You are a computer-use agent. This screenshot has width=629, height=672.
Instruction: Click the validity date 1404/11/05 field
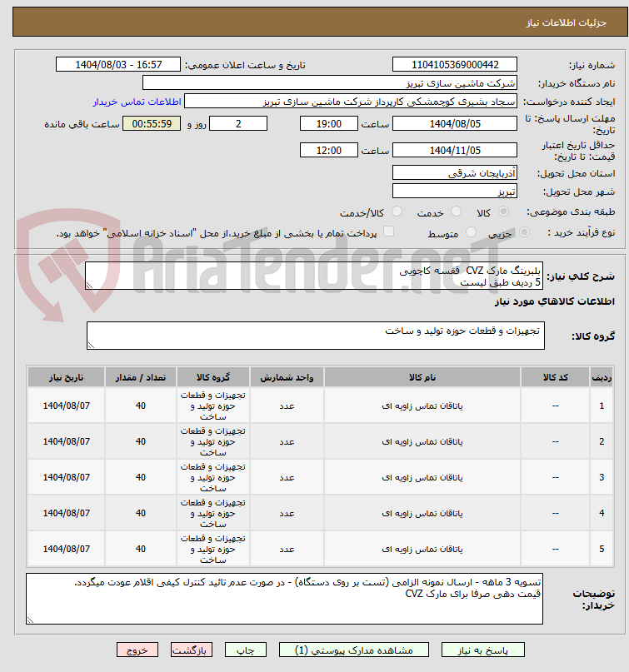(x=455, y=151)
